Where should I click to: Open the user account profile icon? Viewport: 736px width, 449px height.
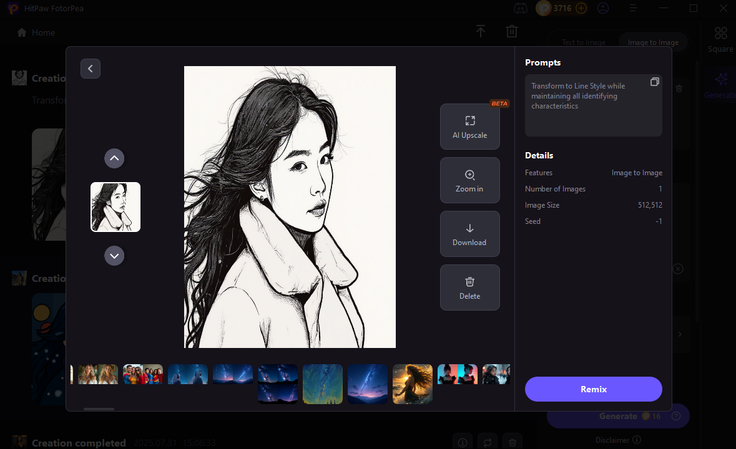[603, 8]
